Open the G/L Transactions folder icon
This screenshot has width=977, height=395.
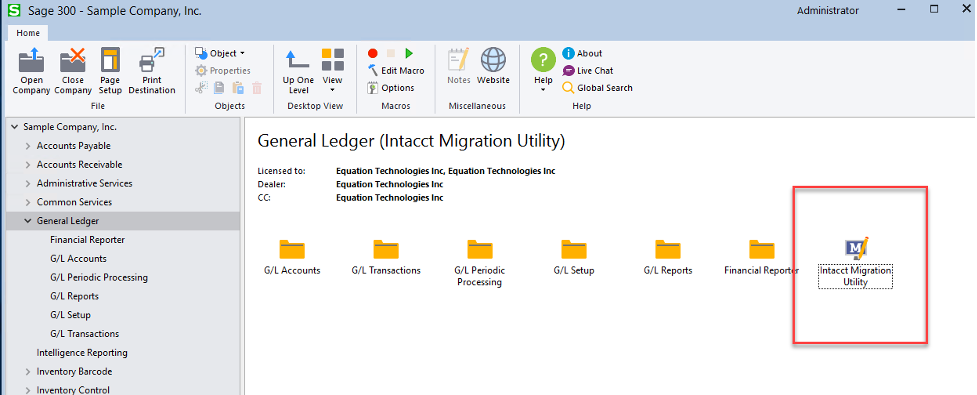386,249
